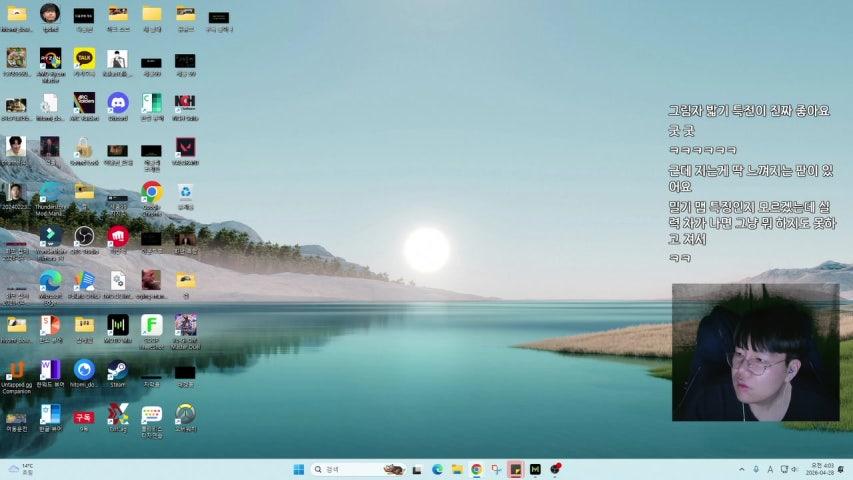The width and height of the screenshot is (853, 480).
Task: Open the Steam desktop shortcut
Action: 118,370
